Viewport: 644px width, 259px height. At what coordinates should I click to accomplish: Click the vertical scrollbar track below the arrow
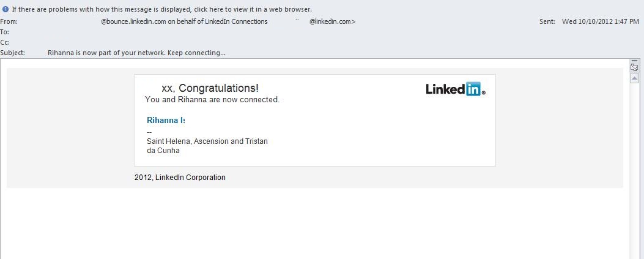(634, 171)
